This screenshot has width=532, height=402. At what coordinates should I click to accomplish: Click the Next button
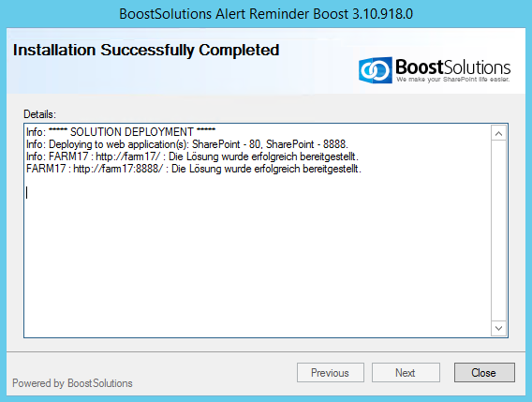pos(406,372)
